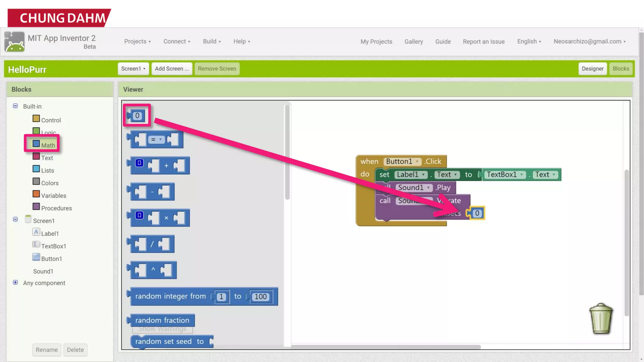Expand the Any component tree node

[x=15, y=282]
